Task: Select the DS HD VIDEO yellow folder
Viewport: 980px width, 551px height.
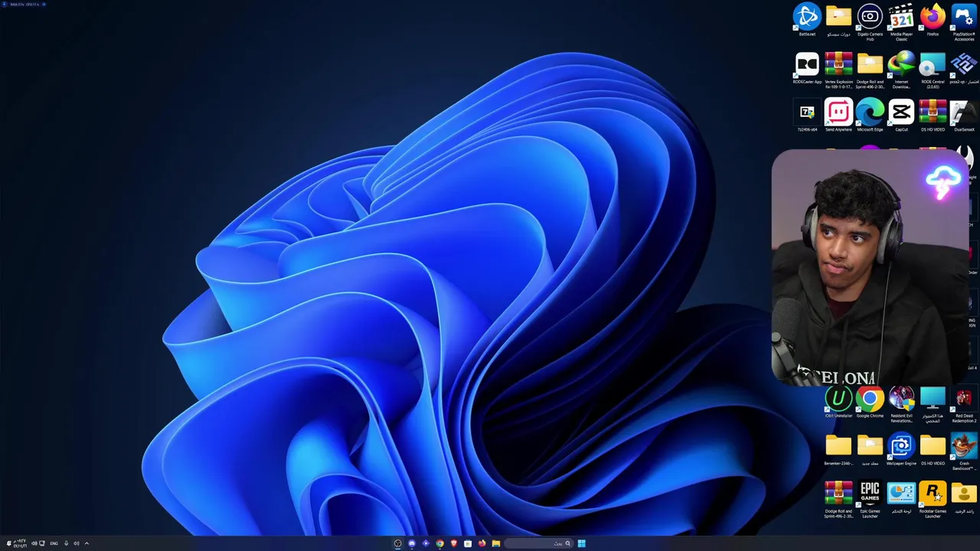Action: 933,449
